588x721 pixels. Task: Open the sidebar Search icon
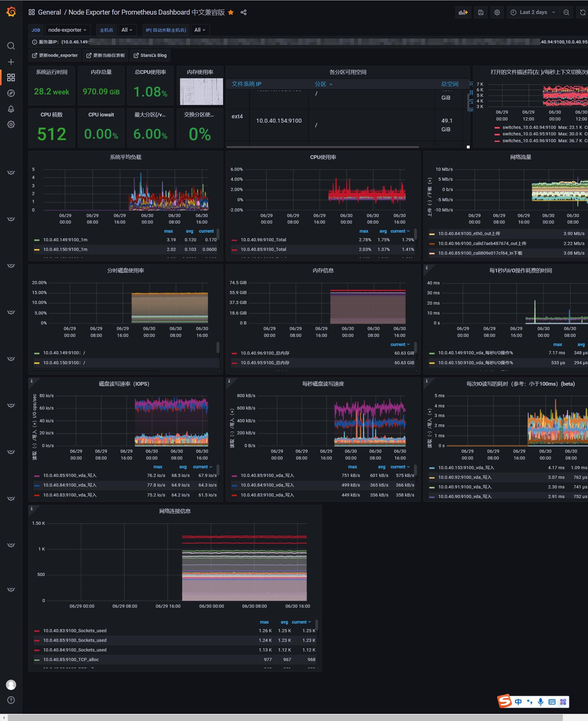11,46
